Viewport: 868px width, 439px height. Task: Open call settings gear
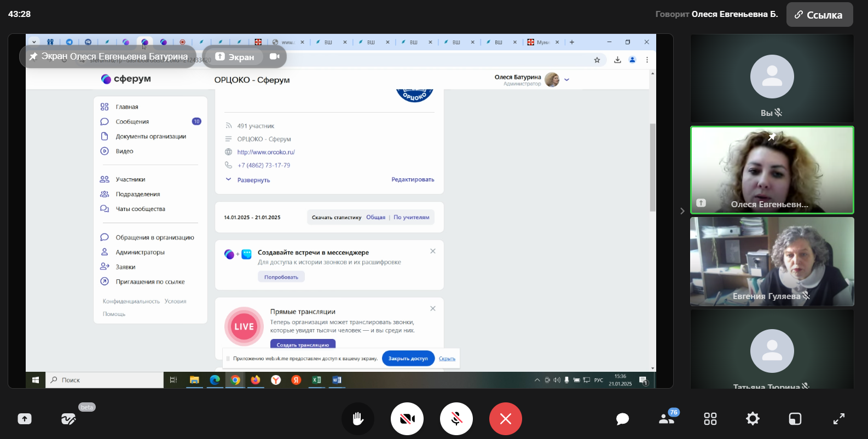click(x=753, y=419)
